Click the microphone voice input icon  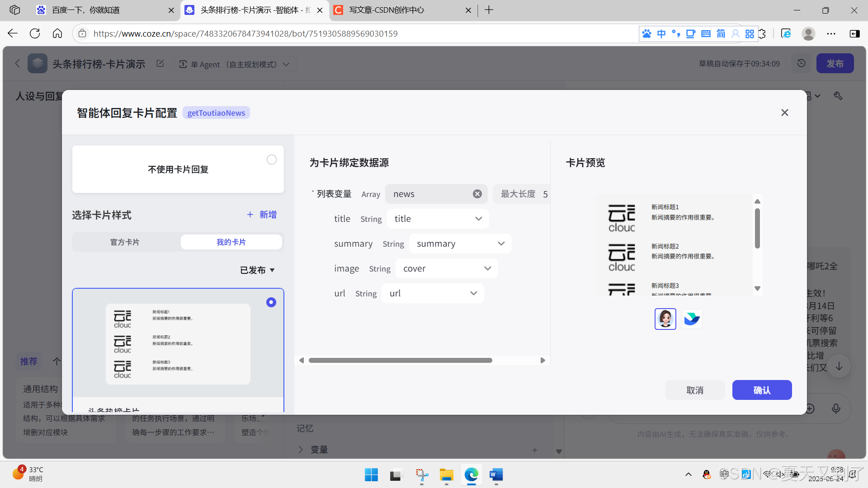836,408
